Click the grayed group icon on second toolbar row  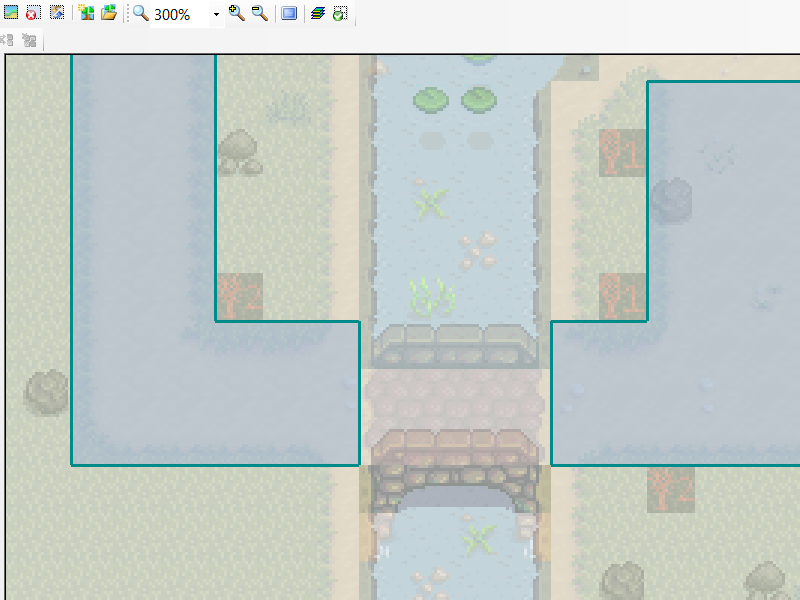click(x=28, y=41)
